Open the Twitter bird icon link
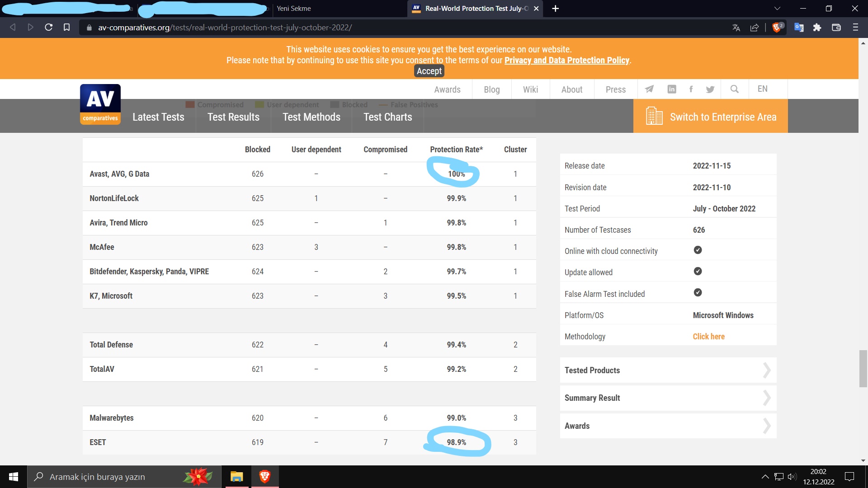Image resolution: width=868 pixels, height=488 pixels. [710, 89]
